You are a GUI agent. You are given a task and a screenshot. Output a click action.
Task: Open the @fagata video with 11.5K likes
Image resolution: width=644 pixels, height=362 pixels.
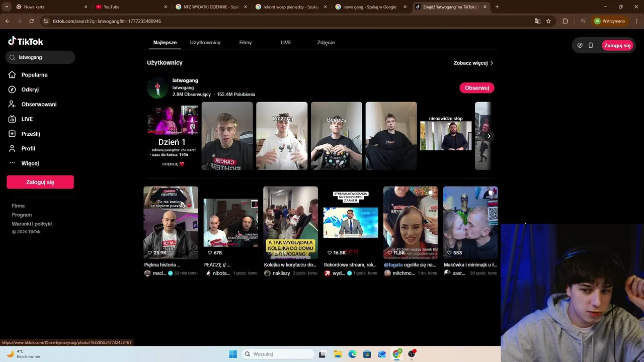[411, 223]
